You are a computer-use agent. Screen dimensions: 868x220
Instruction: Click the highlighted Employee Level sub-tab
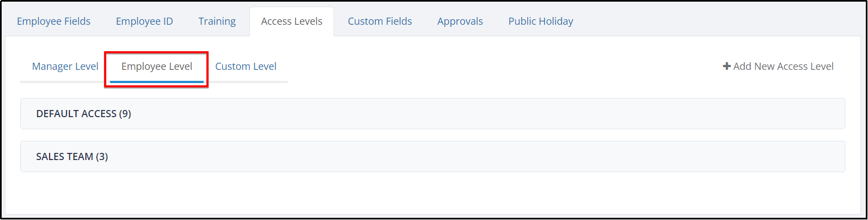(157, 67)
